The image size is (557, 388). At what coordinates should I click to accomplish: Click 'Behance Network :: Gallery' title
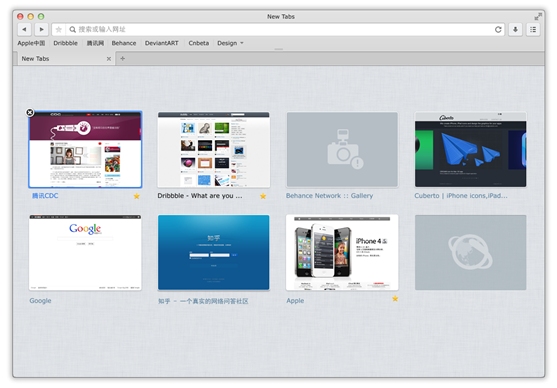[x=329, y=196]
